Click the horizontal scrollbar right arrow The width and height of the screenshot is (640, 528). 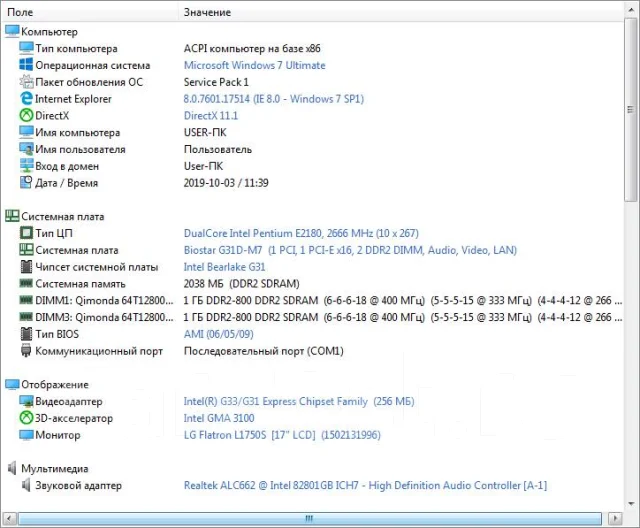[x=615, y=519]
